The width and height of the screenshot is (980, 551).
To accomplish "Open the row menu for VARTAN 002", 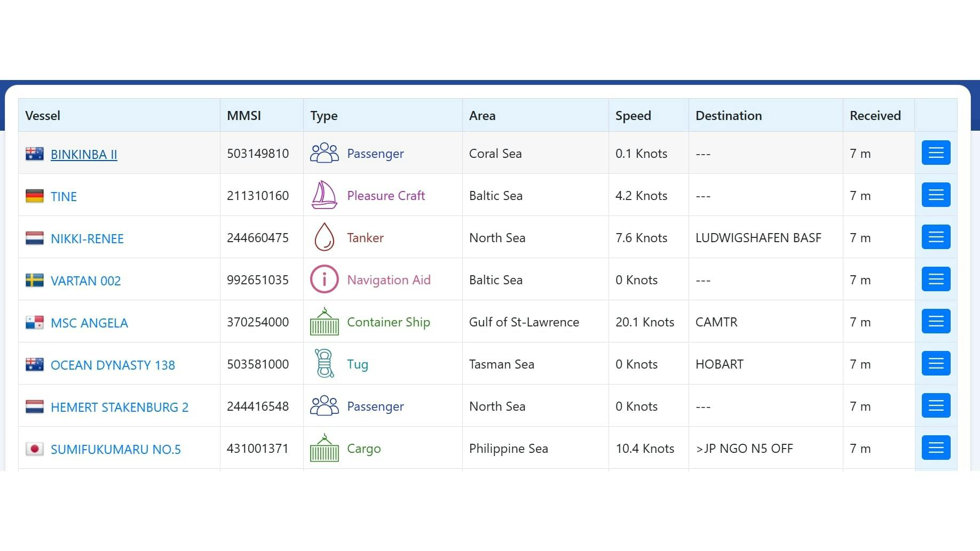I will pos(936,279).
